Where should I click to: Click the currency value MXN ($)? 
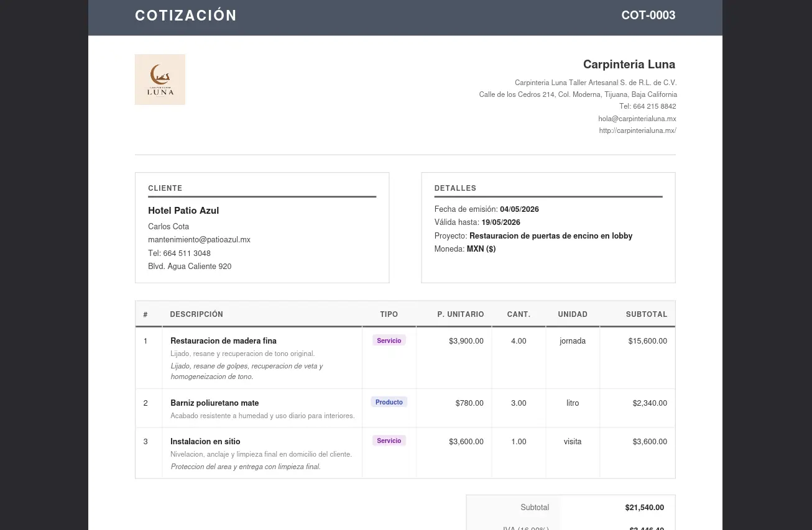[481, 249]
